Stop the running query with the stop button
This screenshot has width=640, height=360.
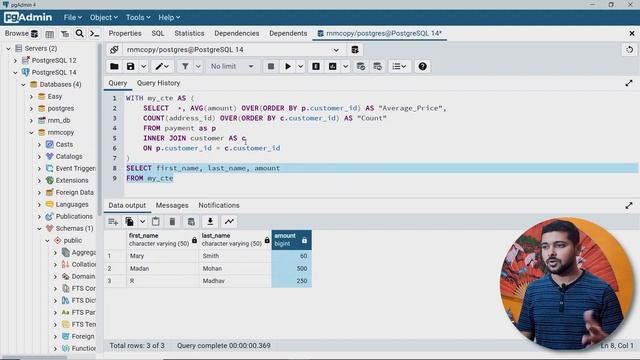(x=271, y=66)
